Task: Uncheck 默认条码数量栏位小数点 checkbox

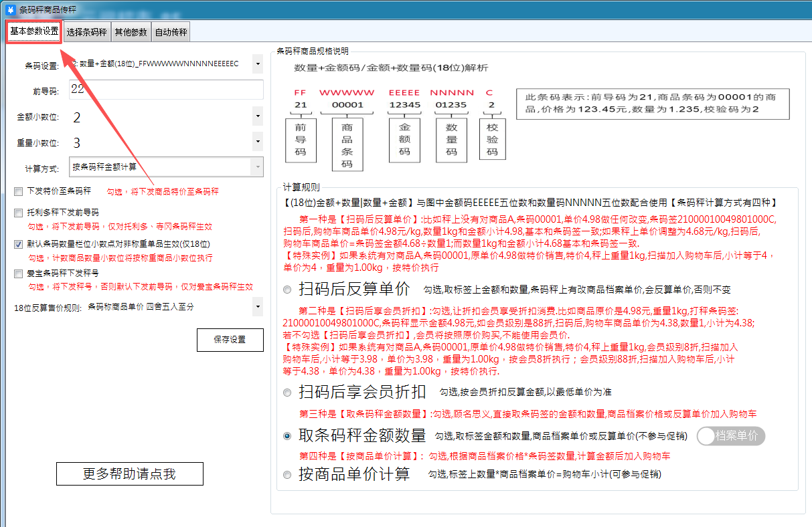Action: (19, 244)
